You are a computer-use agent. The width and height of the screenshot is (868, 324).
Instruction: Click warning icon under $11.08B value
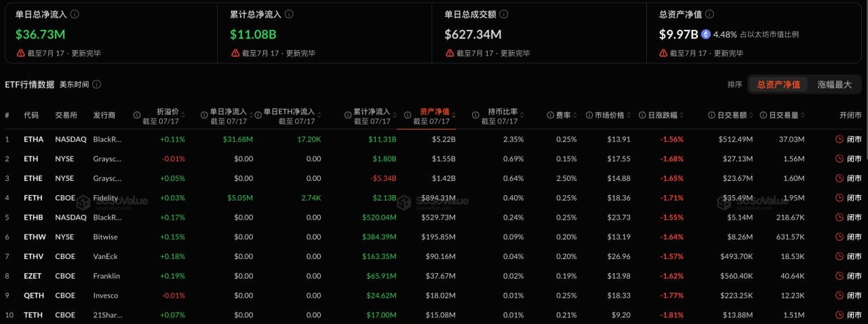(235, 53)
